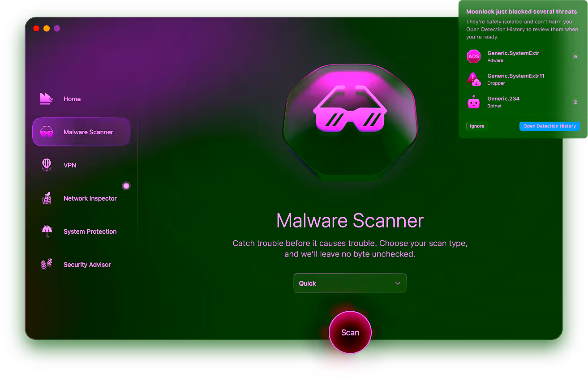Click Open Detection History button
Screen dimensions: 588x390
(x=549, y=126)
